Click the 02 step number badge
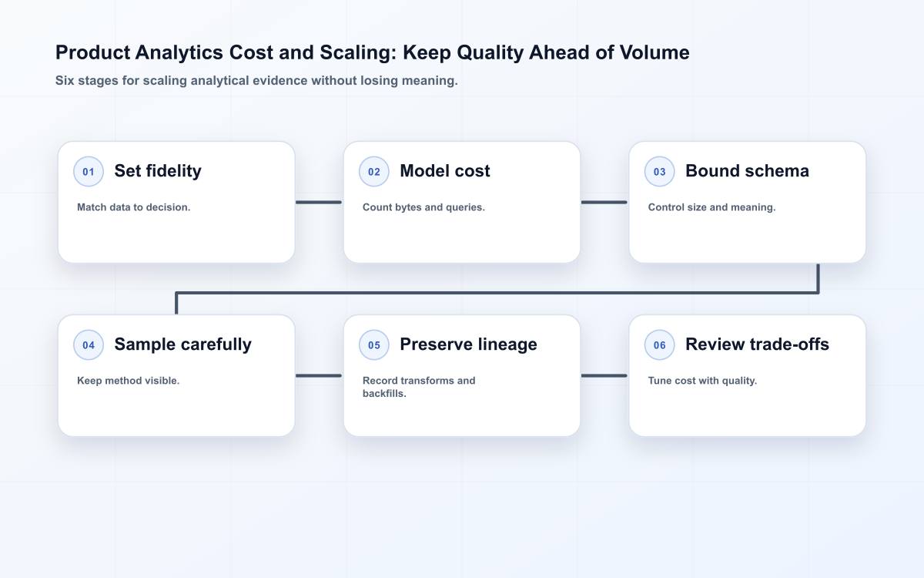The width and height of the screenshot is (924, 578). click(x=374, y=172)
